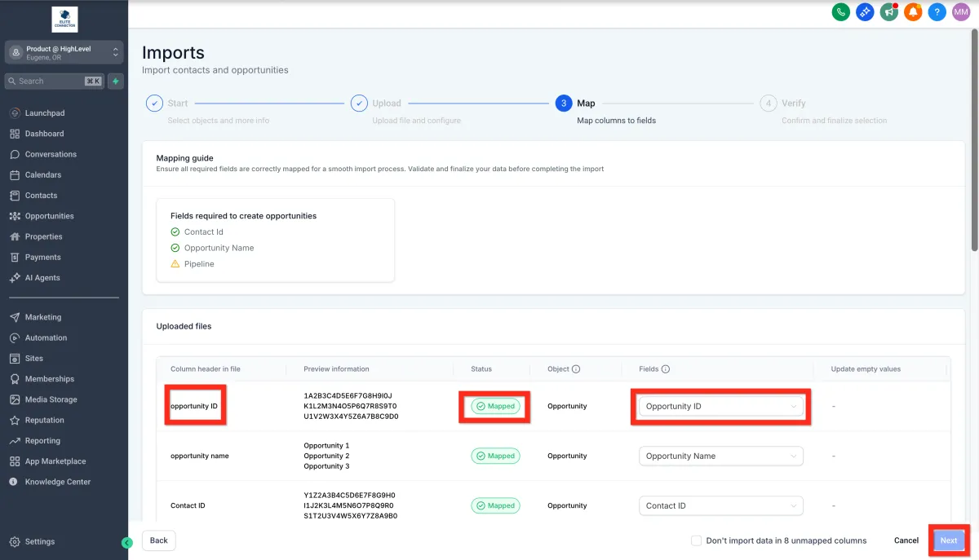Screen dimensions: 979x560
Task: Go to Automation in the sidebar
Action: pos(46,337)
